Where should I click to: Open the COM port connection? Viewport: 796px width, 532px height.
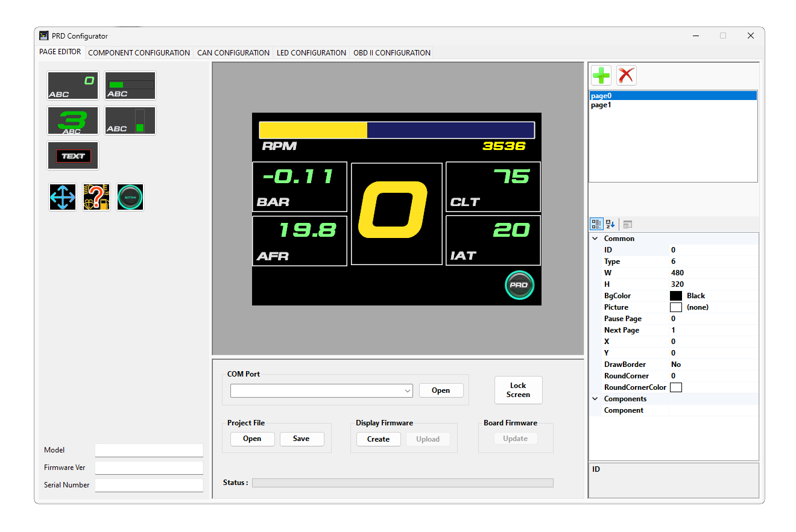click(x=441, y=390)
